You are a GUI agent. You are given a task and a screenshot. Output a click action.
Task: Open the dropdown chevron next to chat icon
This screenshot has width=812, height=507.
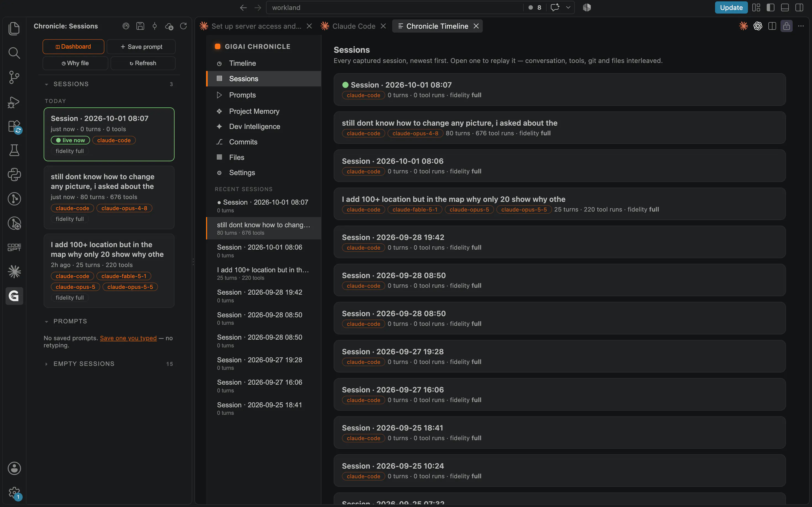(568, 8)
